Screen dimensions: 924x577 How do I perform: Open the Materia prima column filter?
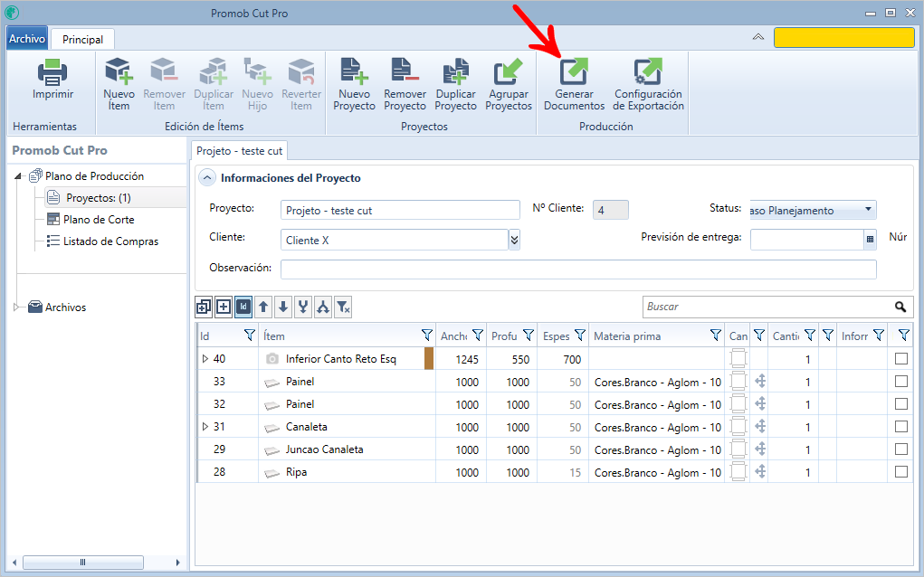pyautogui.click(x=715, y=336)
